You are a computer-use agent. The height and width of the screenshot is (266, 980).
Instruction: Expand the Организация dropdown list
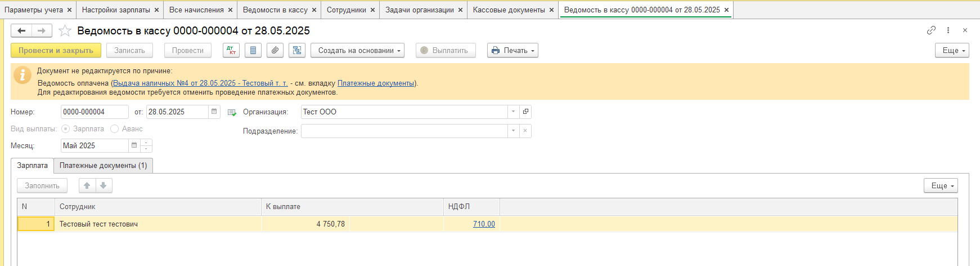[513, 112]
